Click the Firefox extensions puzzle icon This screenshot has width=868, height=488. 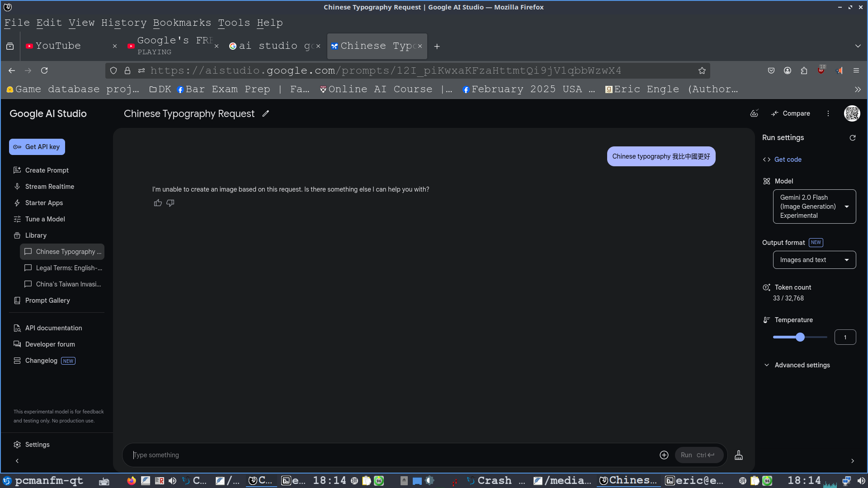click(x=804, y=70)
